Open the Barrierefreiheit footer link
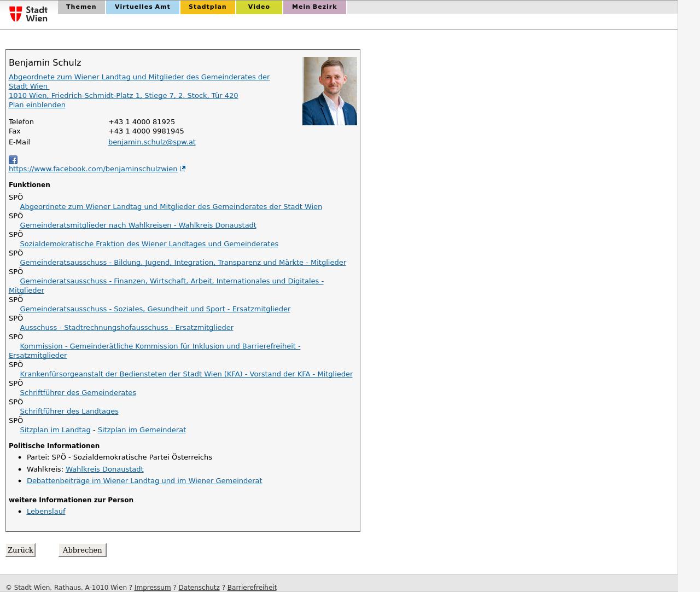 (252, 587)
